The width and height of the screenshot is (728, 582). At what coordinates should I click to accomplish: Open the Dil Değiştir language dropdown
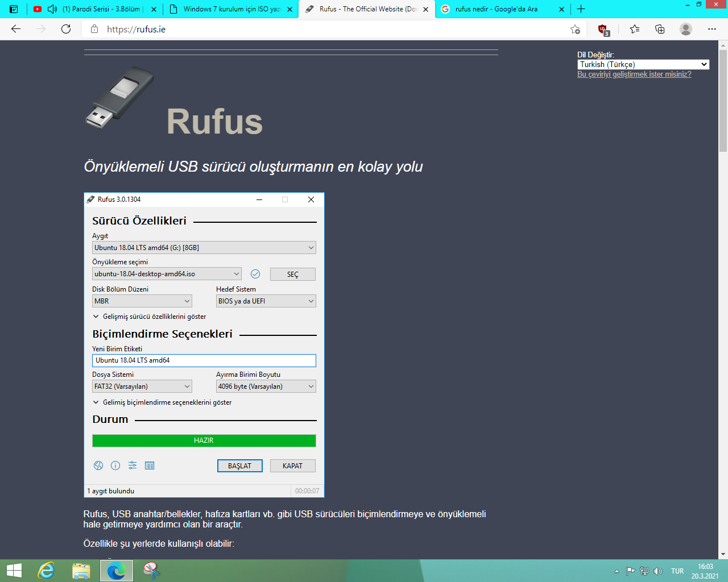(x=643, y=65)
